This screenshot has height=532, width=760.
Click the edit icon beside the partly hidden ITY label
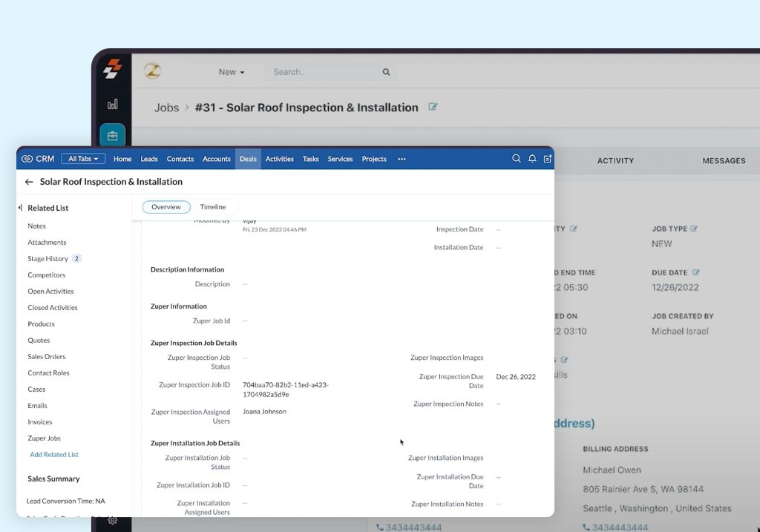(574, 229)
